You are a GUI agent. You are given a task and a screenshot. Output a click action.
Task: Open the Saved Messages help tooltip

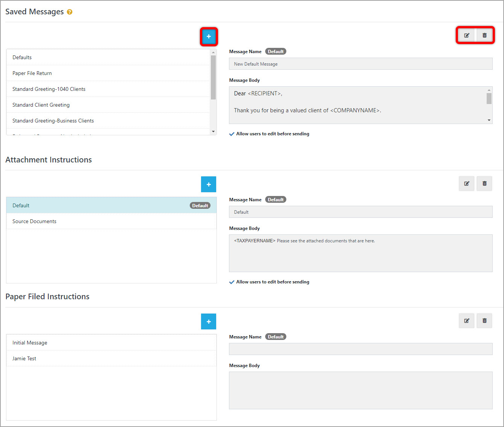point(69,12)
